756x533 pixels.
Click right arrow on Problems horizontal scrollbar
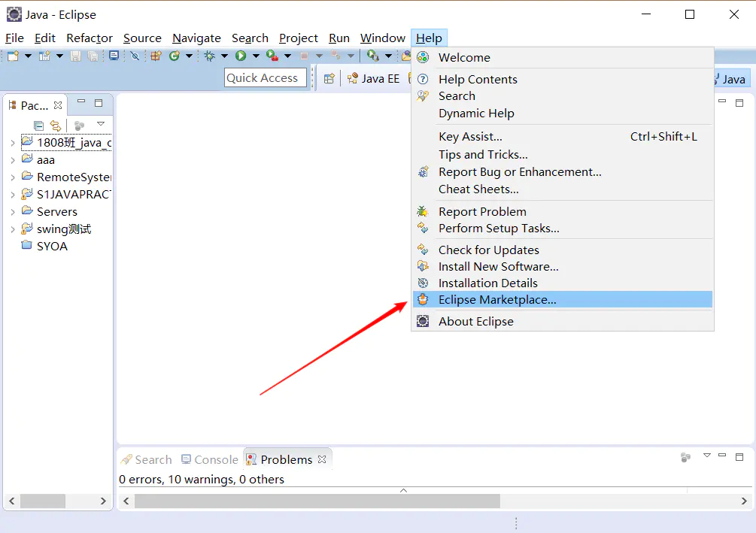pyautogui.click(x=743, y=501)
